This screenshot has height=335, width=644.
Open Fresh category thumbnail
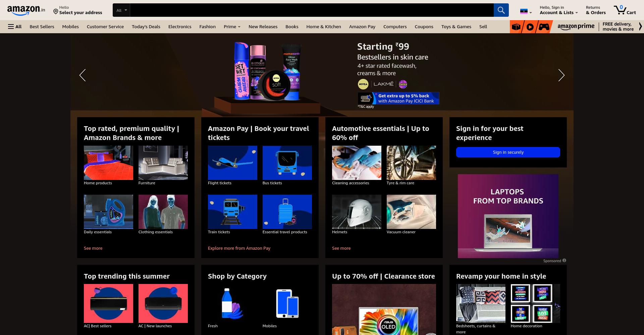click(232, 303)
